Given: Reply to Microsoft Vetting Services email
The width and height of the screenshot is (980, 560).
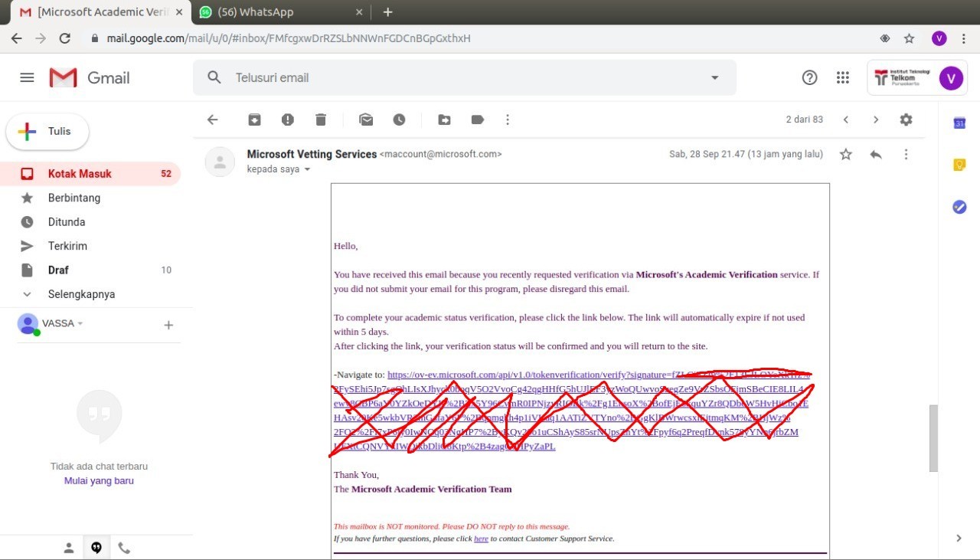Looking at the screenshot, I should pyautogui.click(x=876, y=154).
